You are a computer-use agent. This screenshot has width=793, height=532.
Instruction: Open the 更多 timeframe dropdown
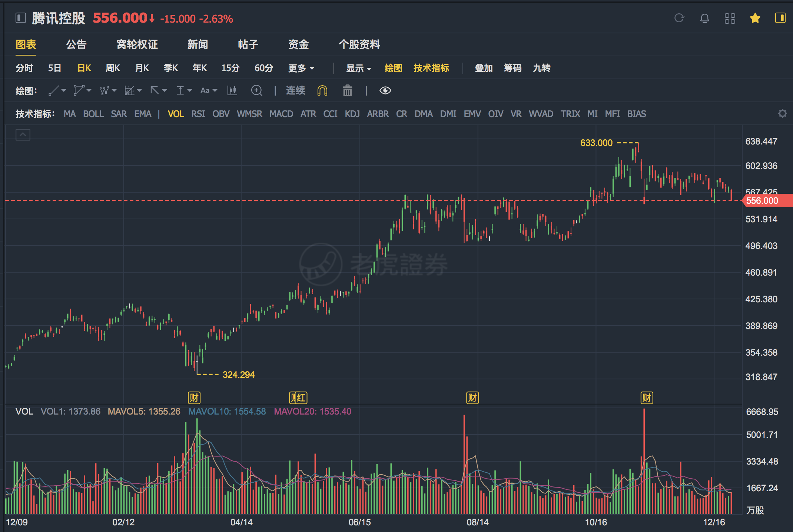pyautogui.click(x=301, y=68)
